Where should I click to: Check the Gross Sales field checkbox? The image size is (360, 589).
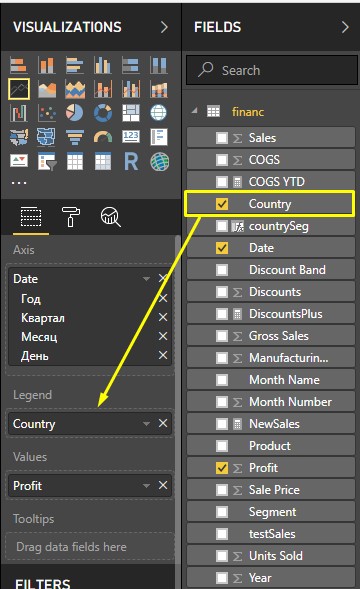(222, 336)
